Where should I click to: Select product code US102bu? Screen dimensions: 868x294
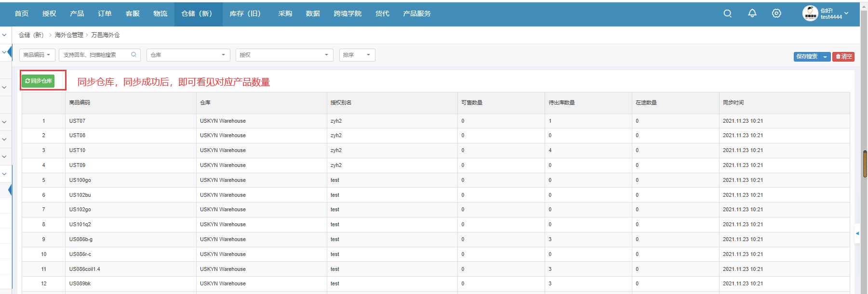coord(80,195)
